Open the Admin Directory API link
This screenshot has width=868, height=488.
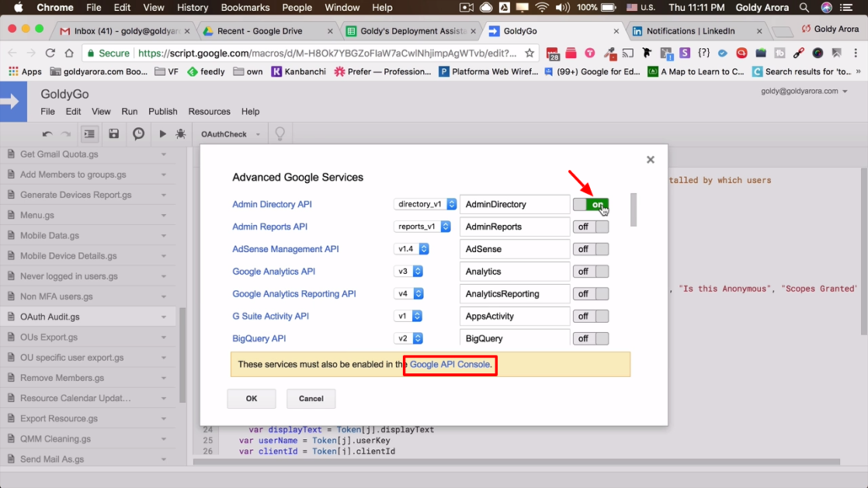(272, 204)
